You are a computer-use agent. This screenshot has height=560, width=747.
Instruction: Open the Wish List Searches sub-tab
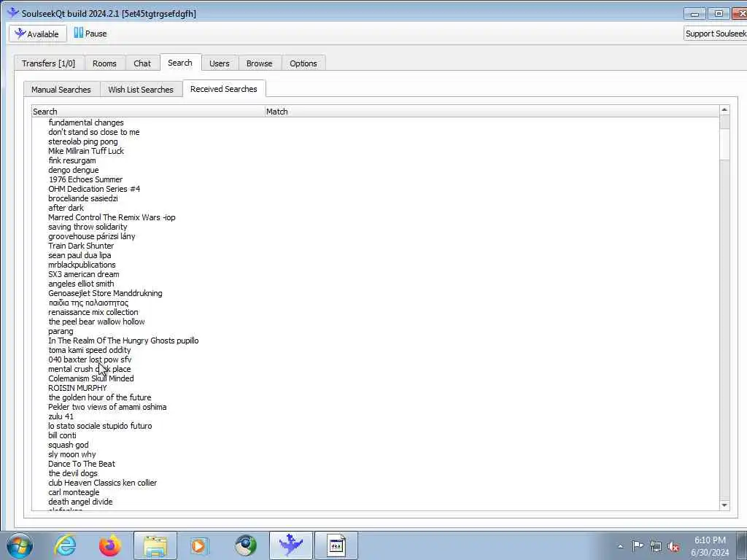click(141, 90)
